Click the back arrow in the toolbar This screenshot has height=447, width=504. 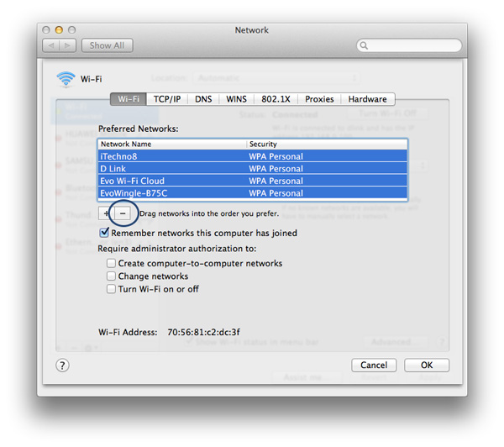pos(51,45)
